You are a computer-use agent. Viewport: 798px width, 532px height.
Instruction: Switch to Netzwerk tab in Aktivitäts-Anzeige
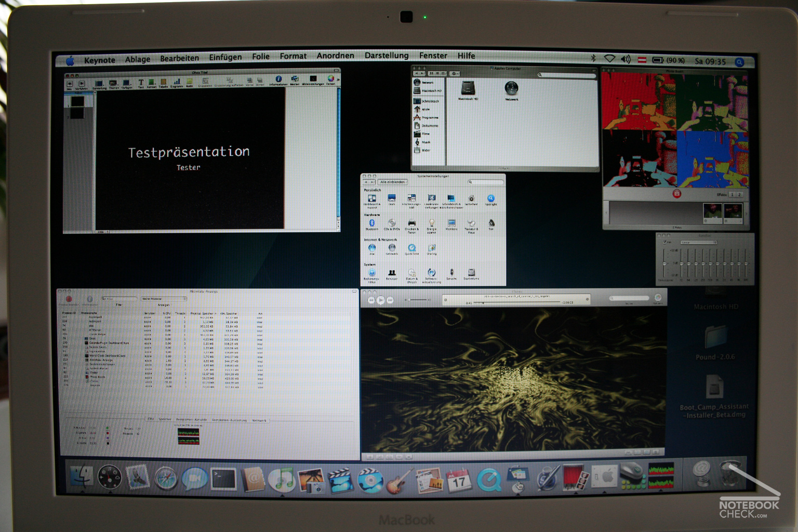point(259,420)
